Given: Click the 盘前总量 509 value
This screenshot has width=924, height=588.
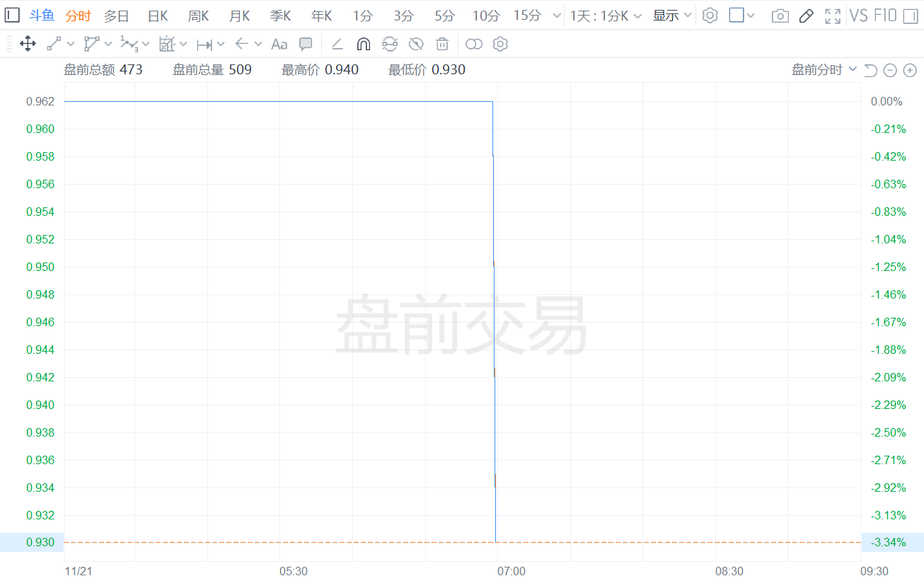Looking at the screenshot, I should (212, 69).
